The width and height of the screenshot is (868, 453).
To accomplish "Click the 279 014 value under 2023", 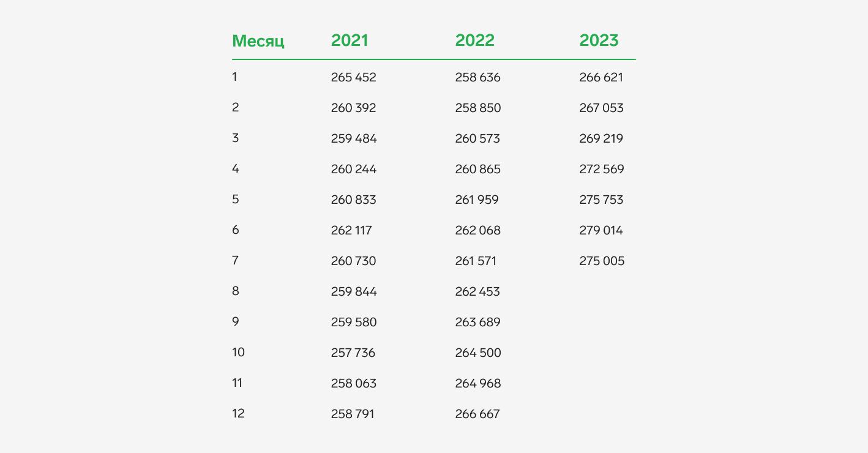I will [x=601, y=231].
